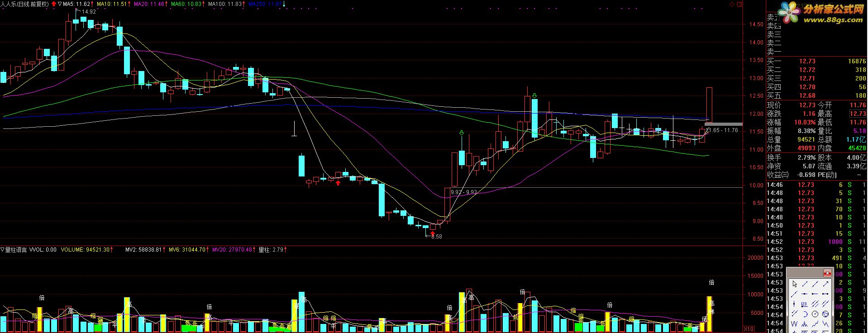
Task: Click the 买二 bid price 12.72
Action: 807,70
